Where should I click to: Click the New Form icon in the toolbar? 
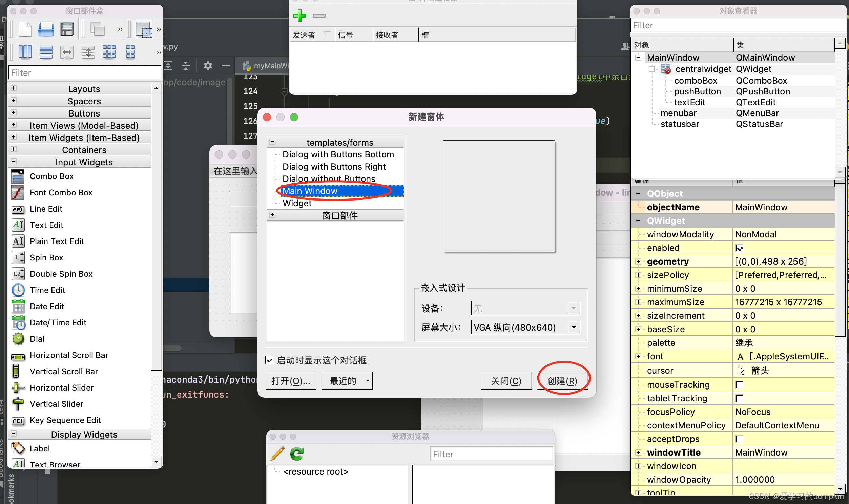[x=25, y=29]
